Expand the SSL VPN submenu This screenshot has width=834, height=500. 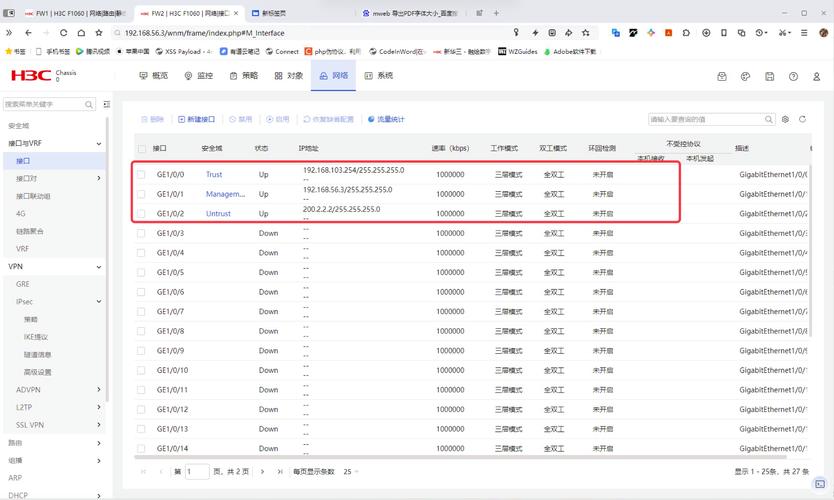point(98,425)
